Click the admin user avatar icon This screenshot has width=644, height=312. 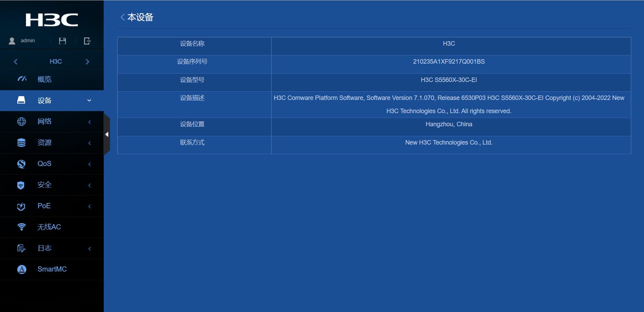(x=12, y=41)
